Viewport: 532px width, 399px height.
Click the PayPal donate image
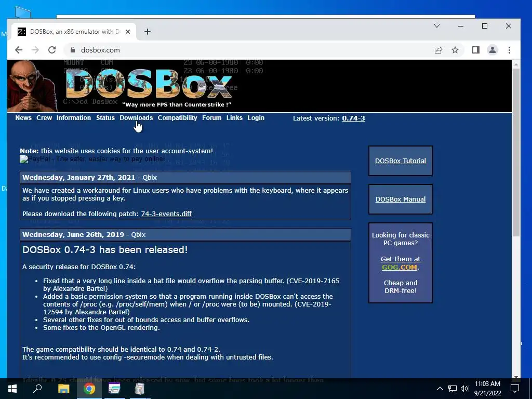click(x=92, y=159)
